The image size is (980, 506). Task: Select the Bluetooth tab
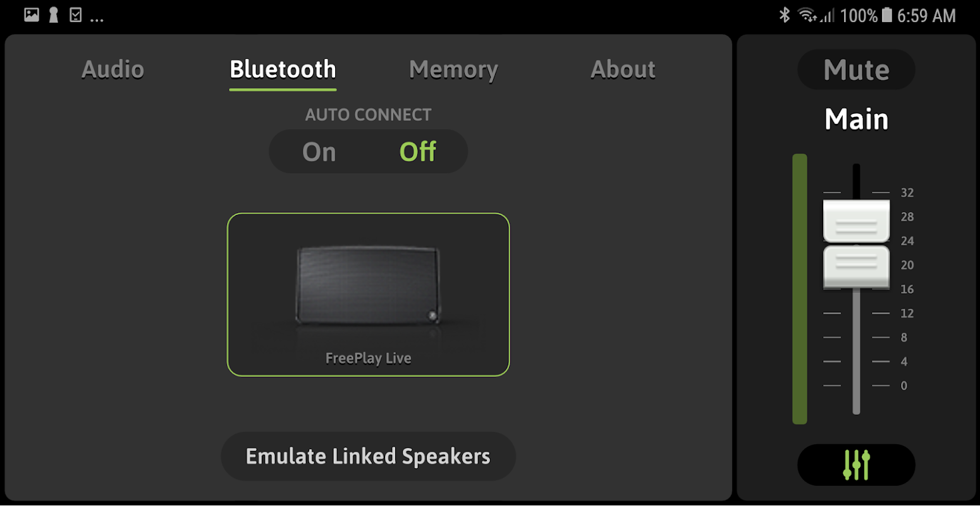click(x=283, y=70)
